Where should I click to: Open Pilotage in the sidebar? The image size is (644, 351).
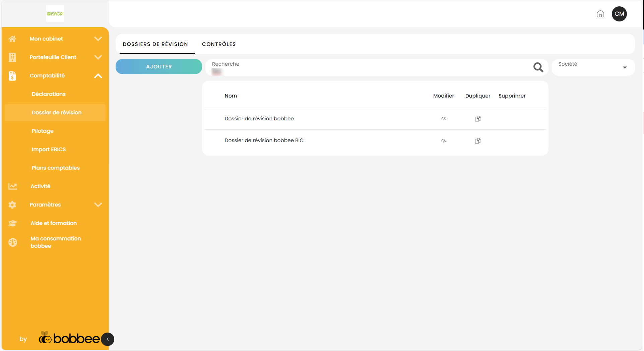point(43,131)
